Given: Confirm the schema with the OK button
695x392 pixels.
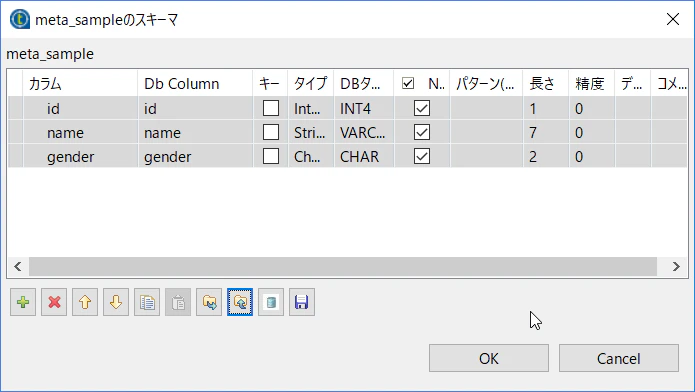Looking at the screenshot, I should [x=488, y=358].
